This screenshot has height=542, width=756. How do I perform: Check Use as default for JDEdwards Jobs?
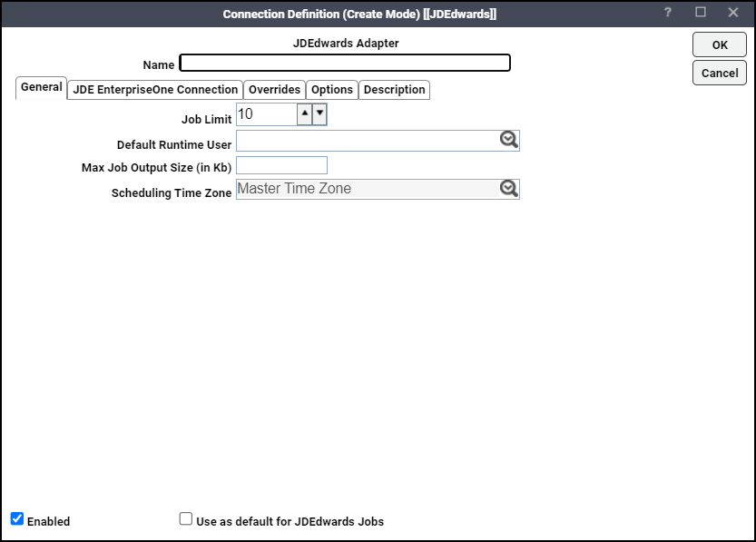[186, 519]
